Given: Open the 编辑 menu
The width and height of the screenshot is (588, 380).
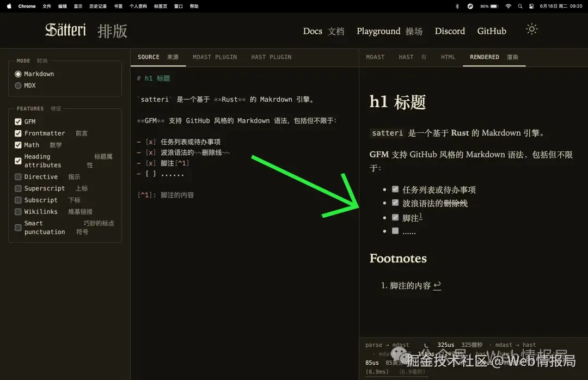Looking at the screenshot, I should pyautogui.click(x=63, y=6).
